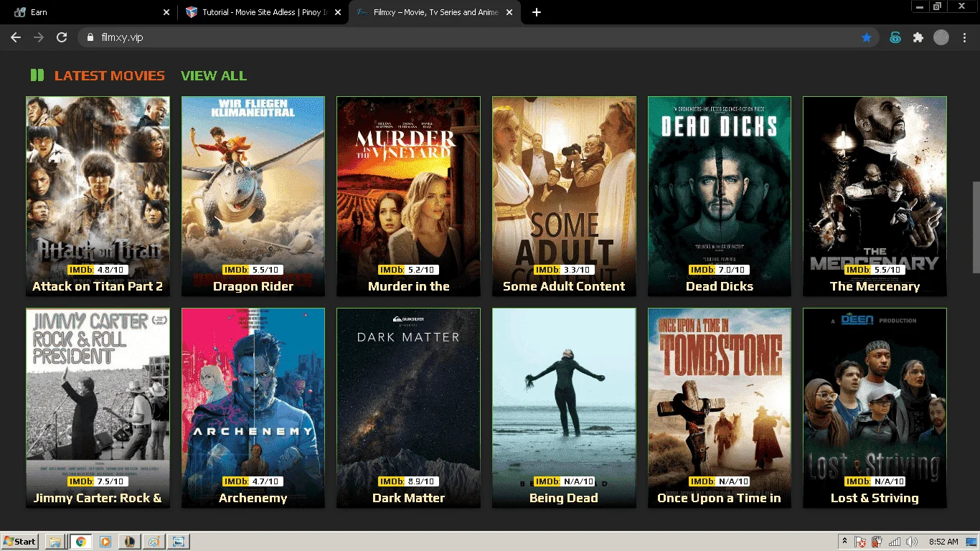980x551 pixels.
Task: Click the Being Dead title text
Action: (x=564, y=498)
